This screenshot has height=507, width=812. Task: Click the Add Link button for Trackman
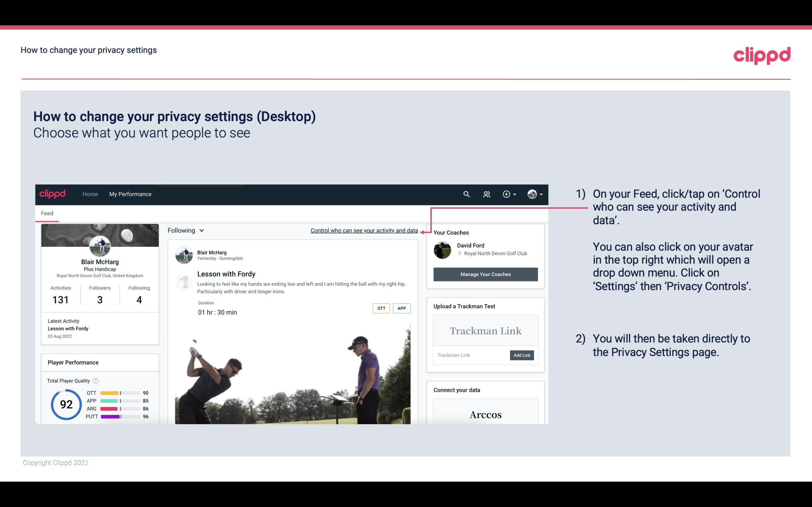[x=521, y=354]
